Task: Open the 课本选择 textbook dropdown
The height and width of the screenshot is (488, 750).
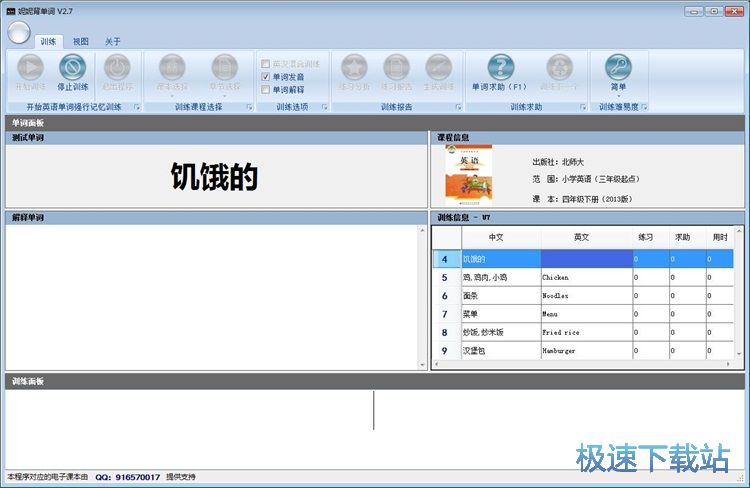Action: [x=172, y=74]
